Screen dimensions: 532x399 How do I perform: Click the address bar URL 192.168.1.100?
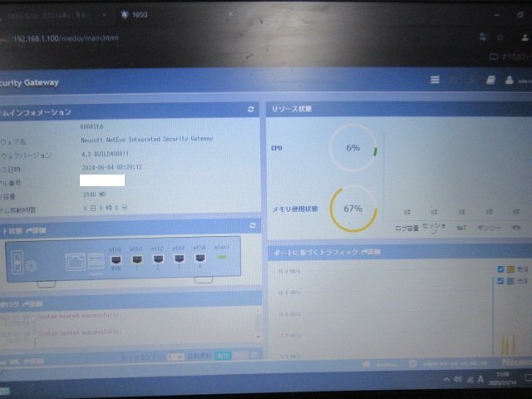pyautogui.click(x=66, y=38)
